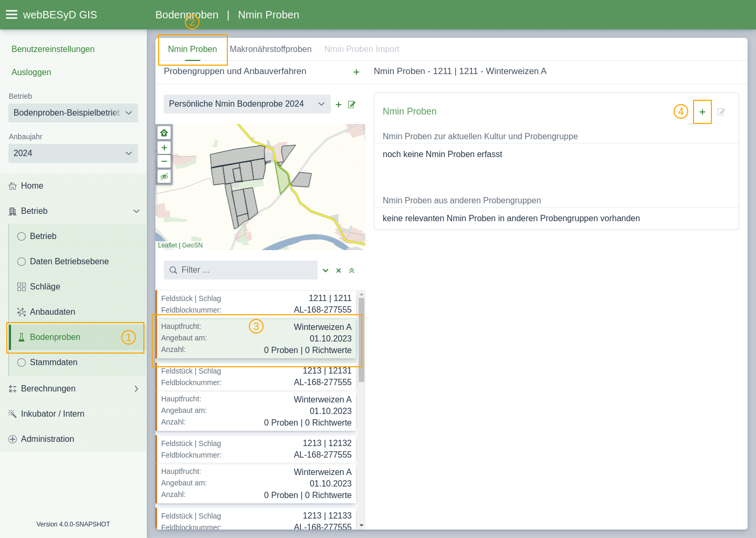Viewport: 756px width, 538px height.
Task: Select Stammdaten circle item
Action: tap(22, 363)
